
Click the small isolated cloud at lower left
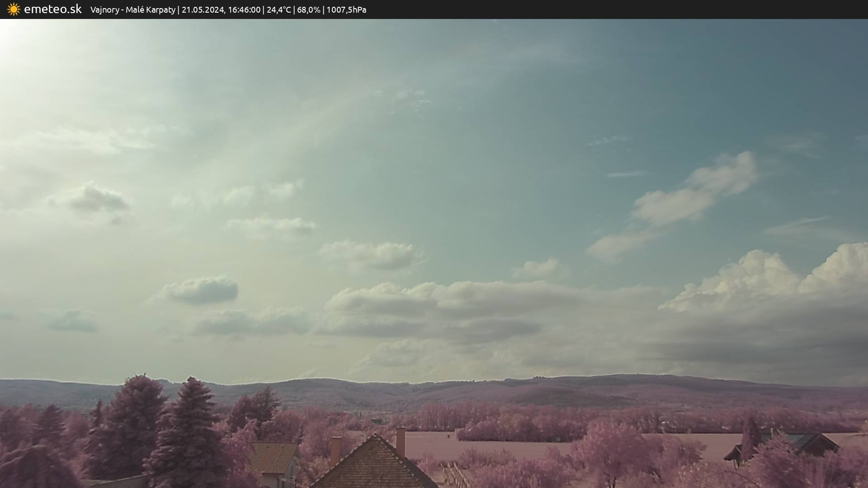coord(201,290)
